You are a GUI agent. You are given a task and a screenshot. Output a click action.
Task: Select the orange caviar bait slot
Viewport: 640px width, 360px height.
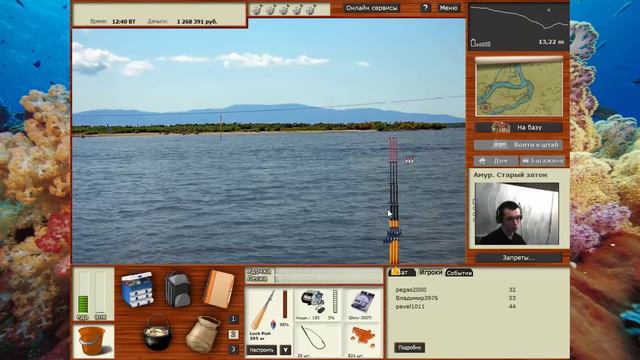[x=362, y=340]
